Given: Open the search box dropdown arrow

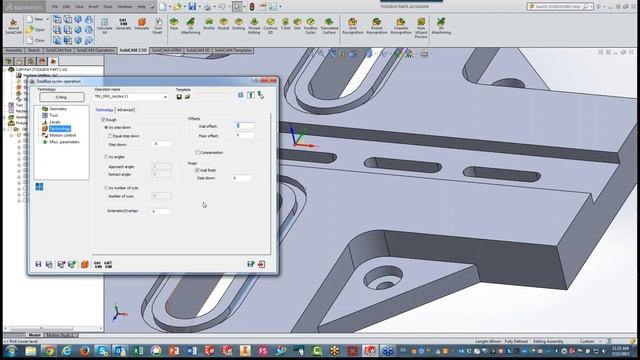Looking at the screenshot, I should (x=591, y=7).
